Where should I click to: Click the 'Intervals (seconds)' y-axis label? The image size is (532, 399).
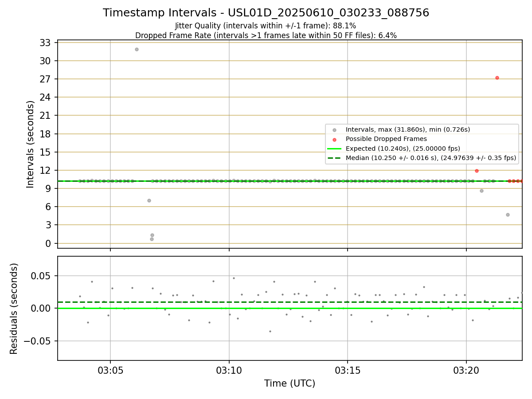(31, 144)
